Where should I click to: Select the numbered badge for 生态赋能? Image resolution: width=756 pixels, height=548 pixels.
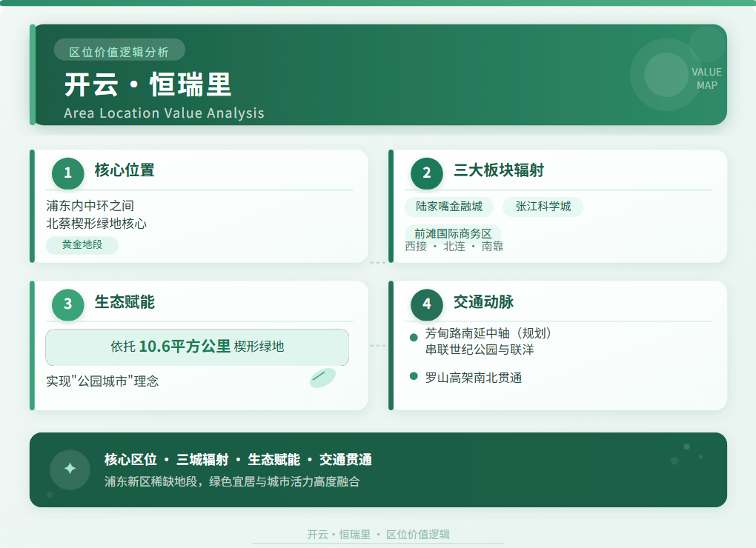click(x=67, y=304)
